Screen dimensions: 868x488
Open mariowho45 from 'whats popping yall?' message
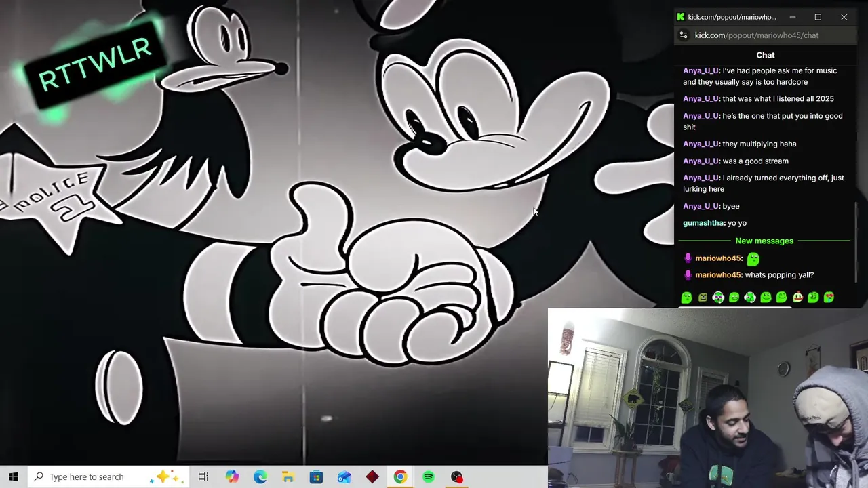718,275
